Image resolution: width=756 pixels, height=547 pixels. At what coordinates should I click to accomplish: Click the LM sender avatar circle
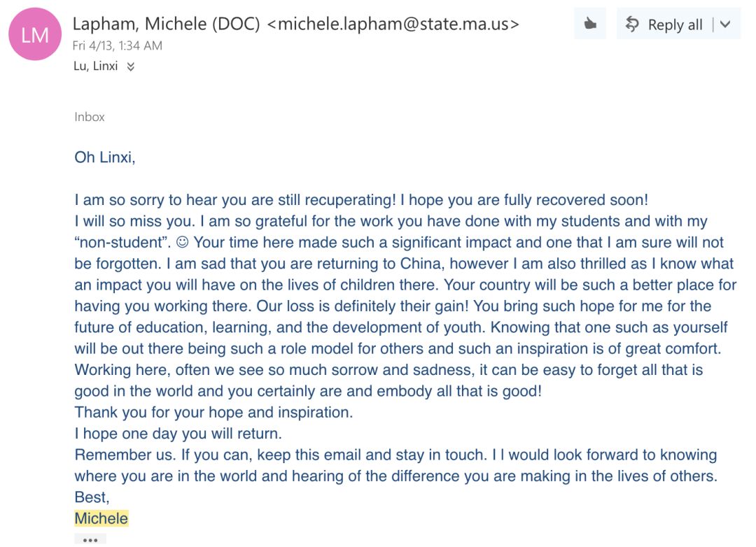point(35,34)
